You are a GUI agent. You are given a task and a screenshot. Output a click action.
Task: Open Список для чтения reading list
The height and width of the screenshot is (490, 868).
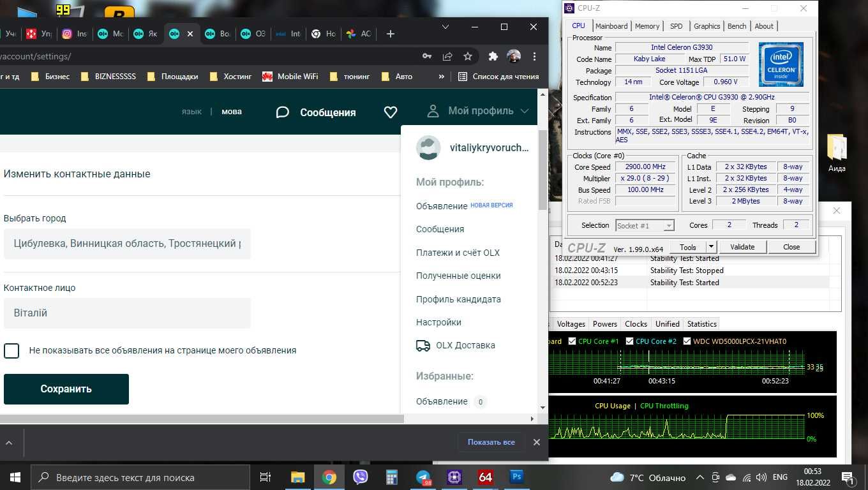tap(498, 77)
